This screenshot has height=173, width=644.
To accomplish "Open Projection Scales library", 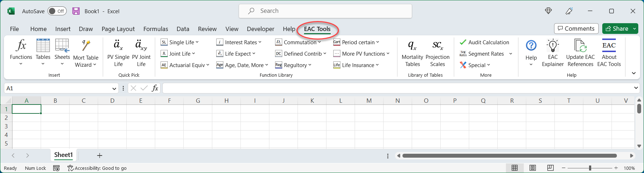I will coord(437,53).
